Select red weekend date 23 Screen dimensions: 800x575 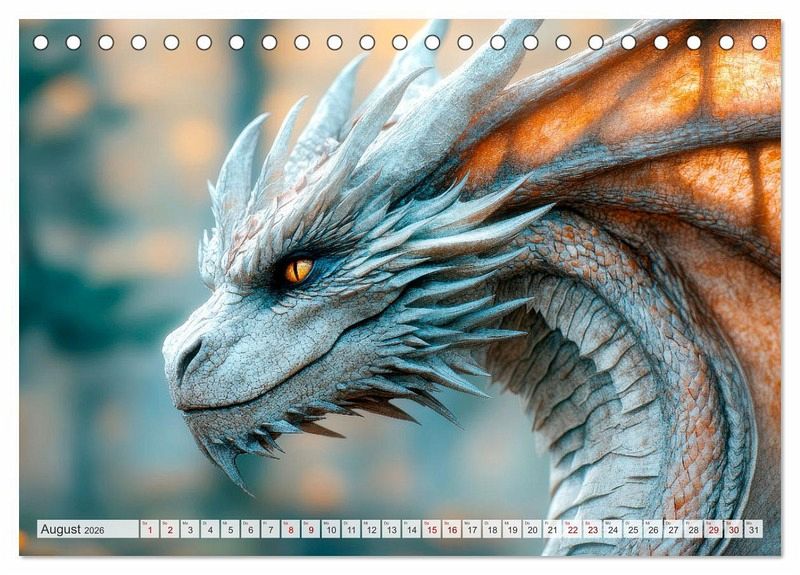coord(593,529)
